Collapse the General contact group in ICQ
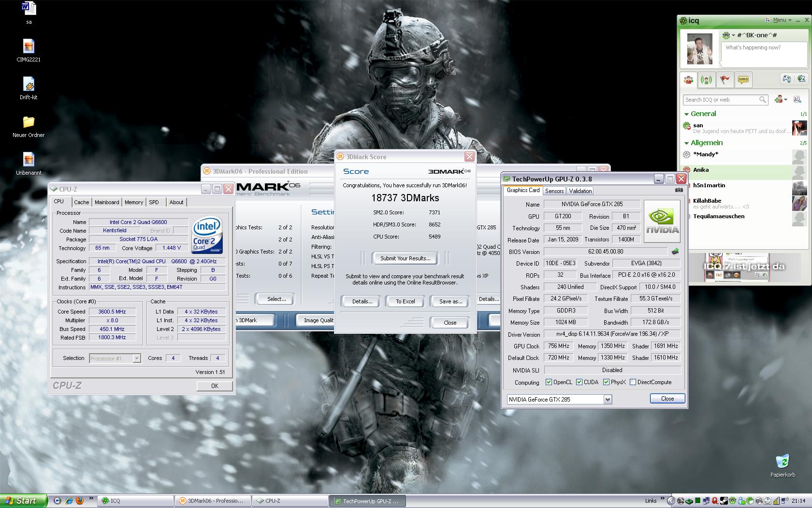Image resolution: width=812 pixels, height=508 pixels. point(686,114)
